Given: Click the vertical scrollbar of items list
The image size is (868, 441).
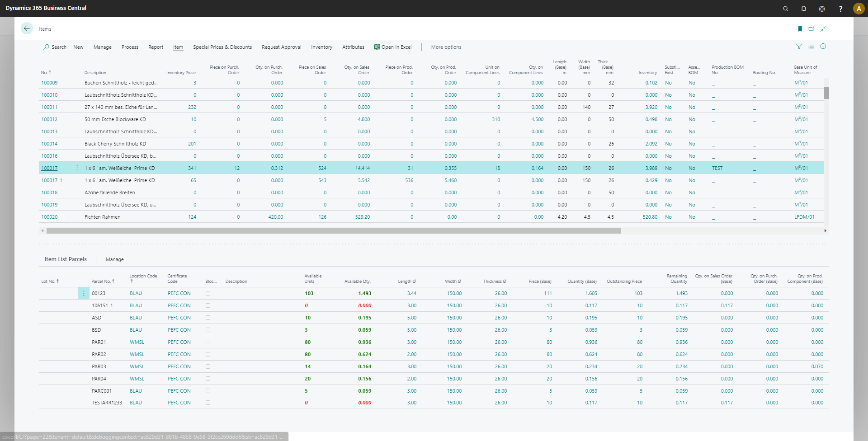Looking at the screenshot, I should click(826, 93).
